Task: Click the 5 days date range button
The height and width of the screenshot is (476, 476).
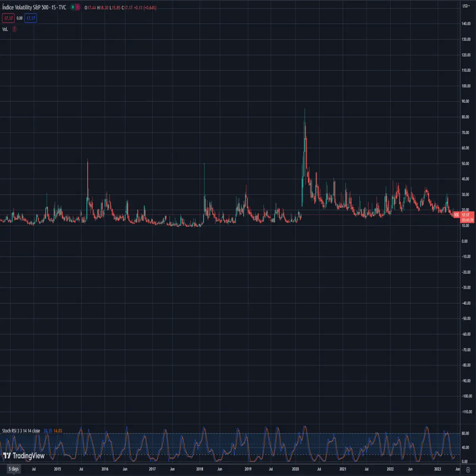Action: 14,469
